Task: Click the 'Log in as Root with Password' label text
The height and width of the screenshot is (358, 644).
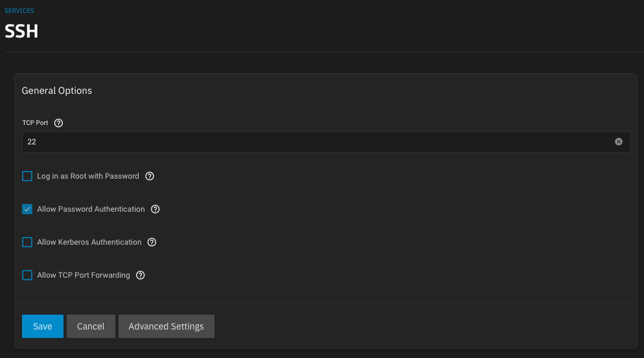Action: (x=88, y=176)
